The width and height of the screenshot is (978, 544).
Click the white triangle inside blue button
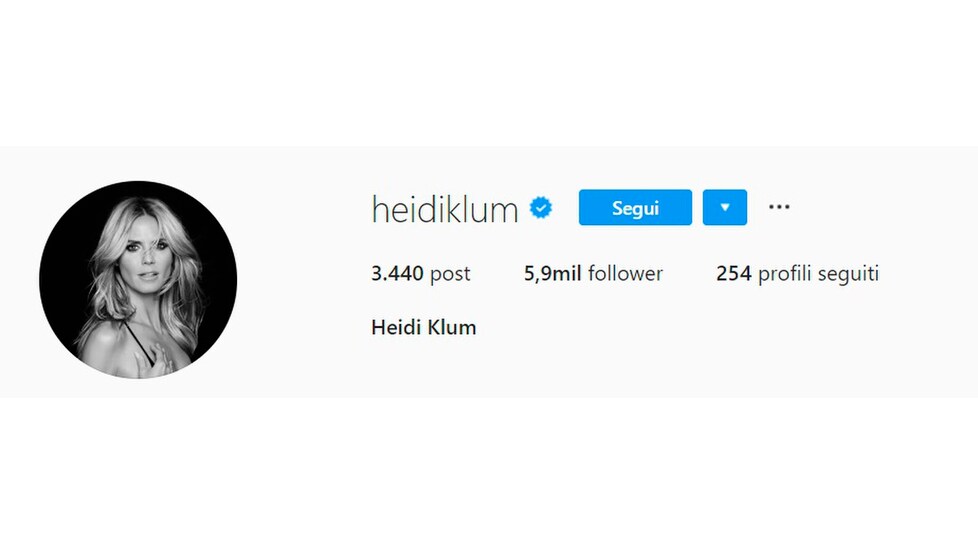coord(725,207)
